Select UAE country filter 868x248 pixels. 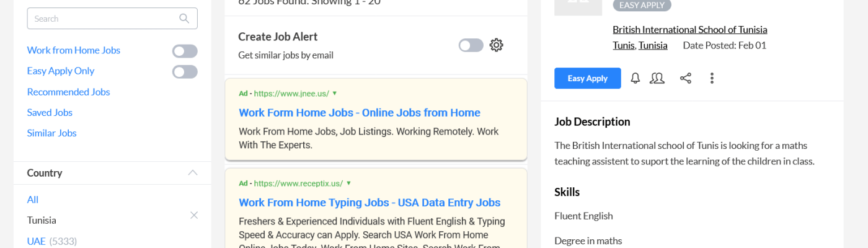coord(36,241)
